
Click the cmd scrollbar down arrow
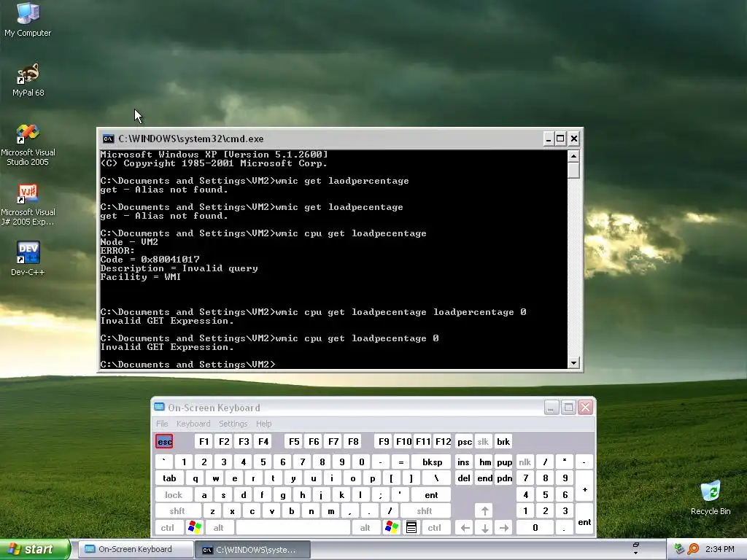pos(573,363)
